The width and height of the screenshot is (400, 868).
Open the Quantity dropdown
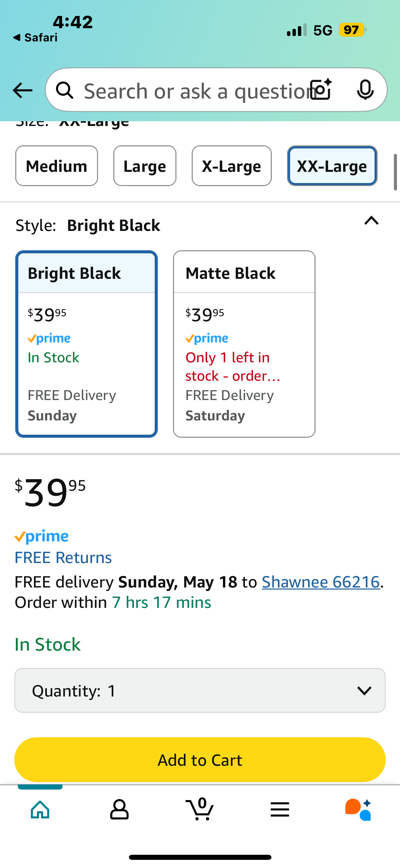(x=200, y=690)
